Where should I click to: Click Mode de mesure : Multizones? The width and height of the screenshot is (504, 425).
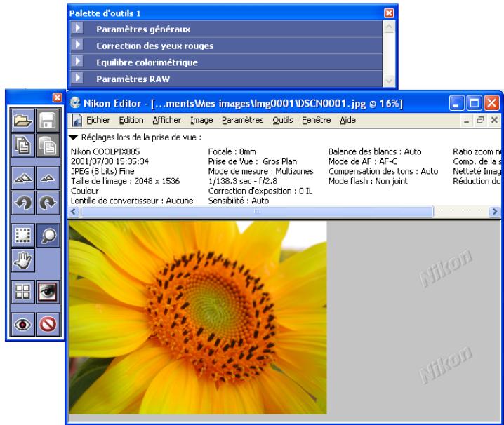pos(260,171)
